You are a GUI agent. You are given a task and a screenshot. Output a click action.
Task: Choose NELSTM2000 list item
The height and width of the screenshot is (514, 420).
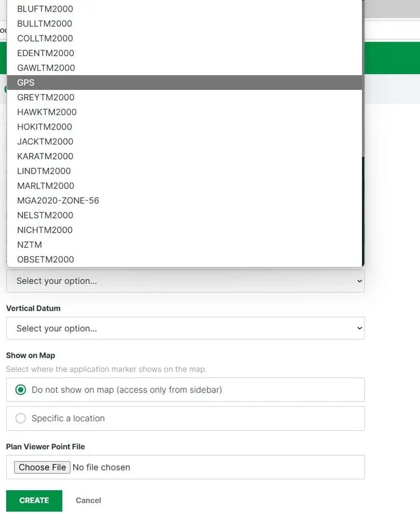[45, 215]
